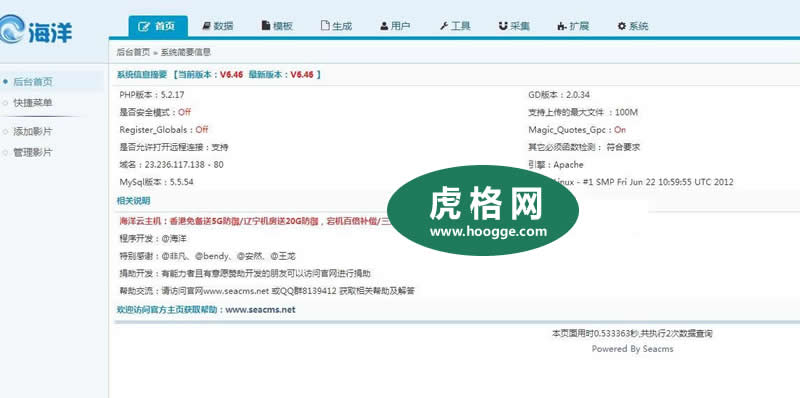The image size is (800, 398).
Task: Open the 系统 settings tab
Action: point(633,26)
